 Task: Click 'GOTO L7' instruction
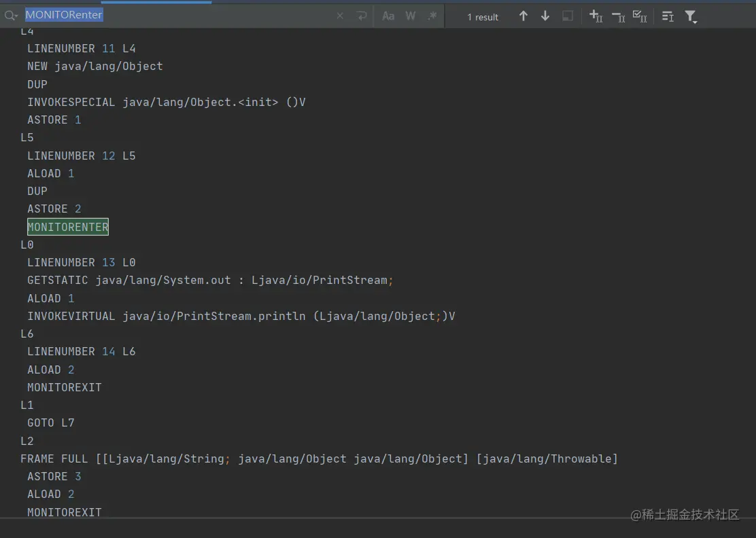click(50, 423)
